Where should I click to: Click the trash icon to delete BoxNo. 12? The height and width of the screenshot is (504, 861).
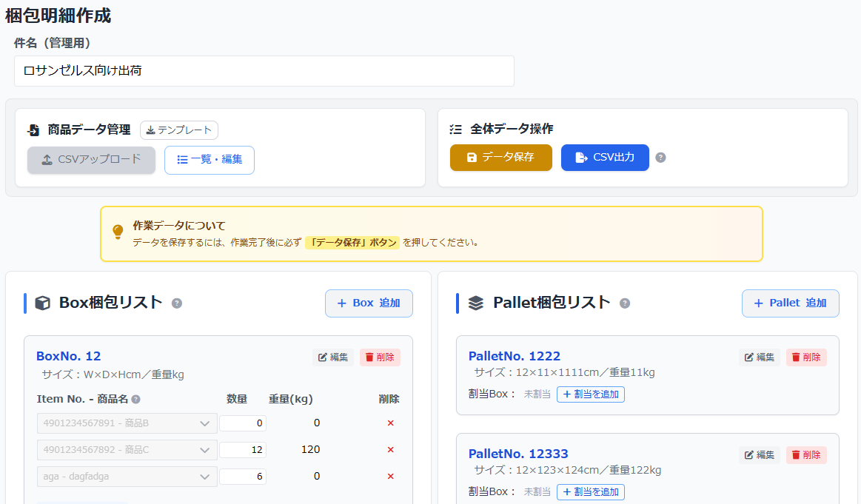[380, 357]
